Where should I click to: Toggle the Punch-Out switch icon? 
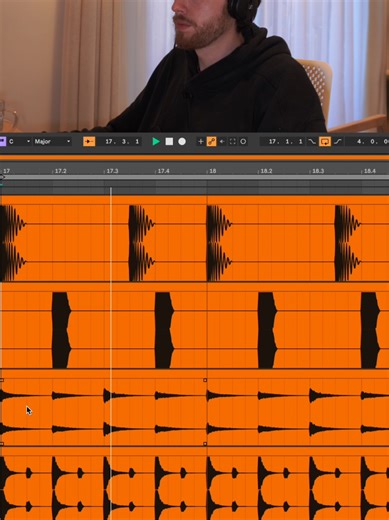tap(338, 141)
